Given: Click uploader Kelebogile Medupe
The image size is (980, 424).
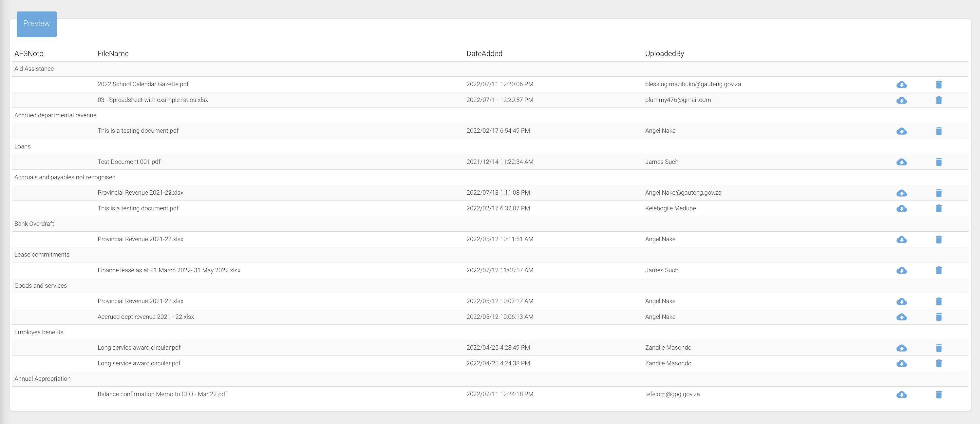Looking at the screenshot, I should coord(670,208).
